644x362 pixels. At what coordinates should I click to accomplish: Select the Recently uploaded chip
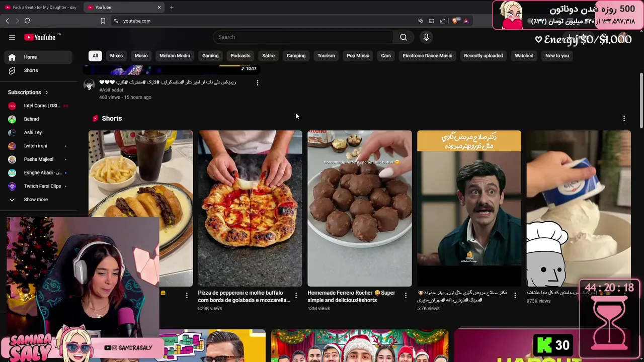[483, 56]
